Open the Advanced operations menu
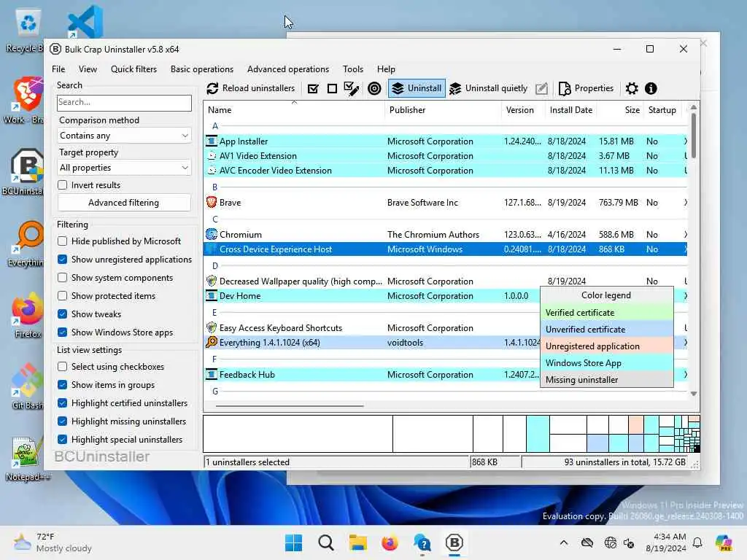Screen dimensions: 747x560 click(288, 69)
